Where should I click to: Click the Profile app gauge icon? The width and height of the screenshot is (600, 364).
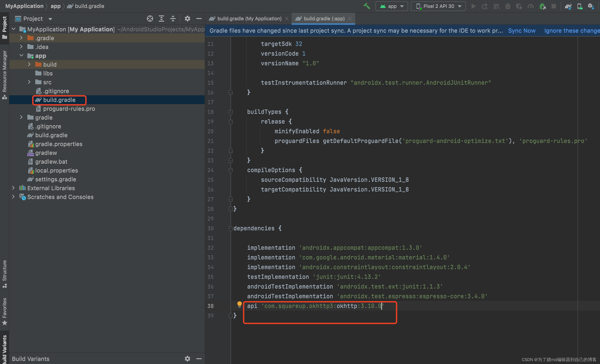530,6
